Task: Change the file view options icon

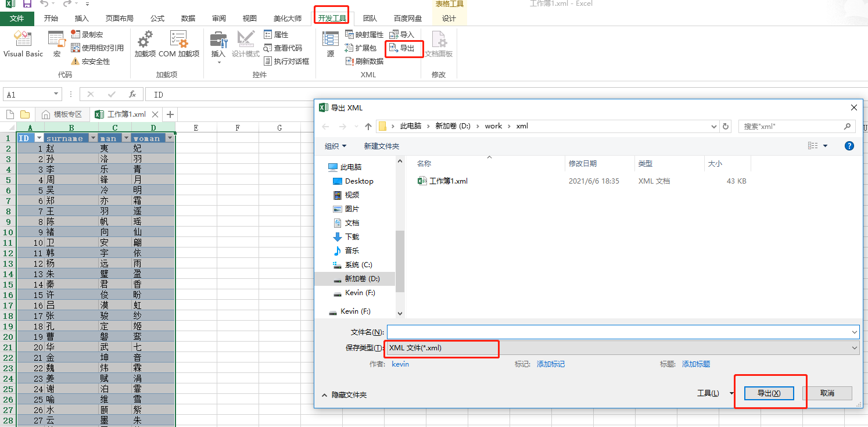Action: click(x=813, y=146)
